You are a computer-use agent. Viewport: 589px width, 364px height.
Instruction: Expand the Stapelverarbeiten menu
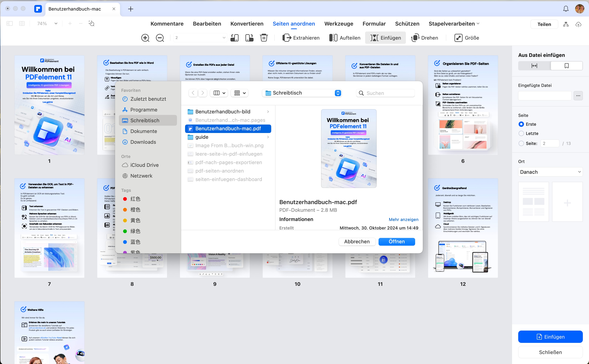454,24
